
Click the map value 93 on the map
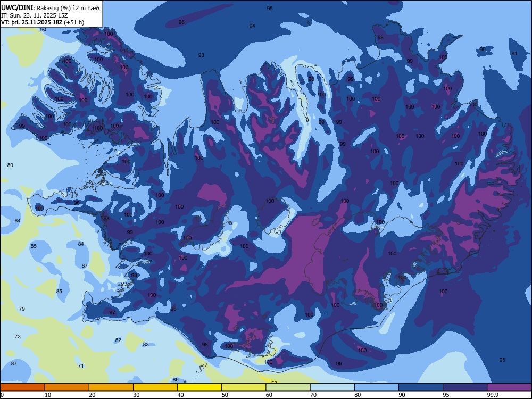[201, 55]
